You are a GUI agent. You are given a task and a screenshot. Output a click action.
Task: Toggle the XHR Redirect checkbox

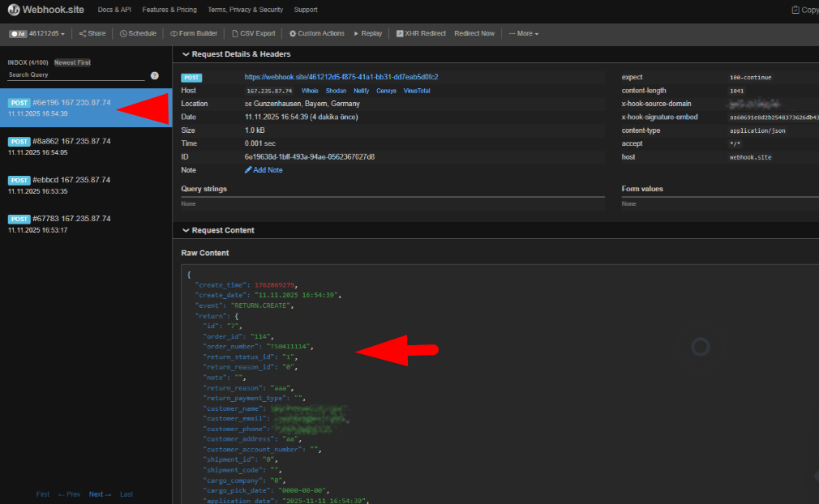[400, 33]
